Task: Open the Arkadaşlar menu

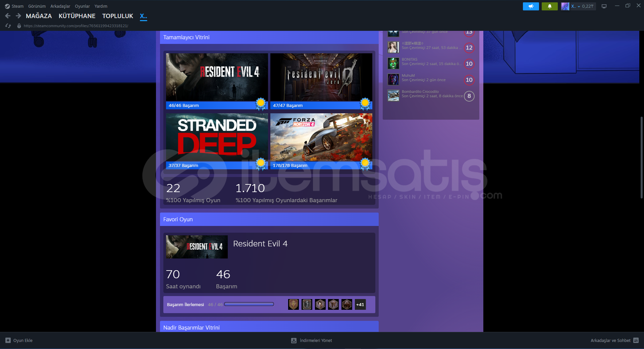Action: pos(60,6)
